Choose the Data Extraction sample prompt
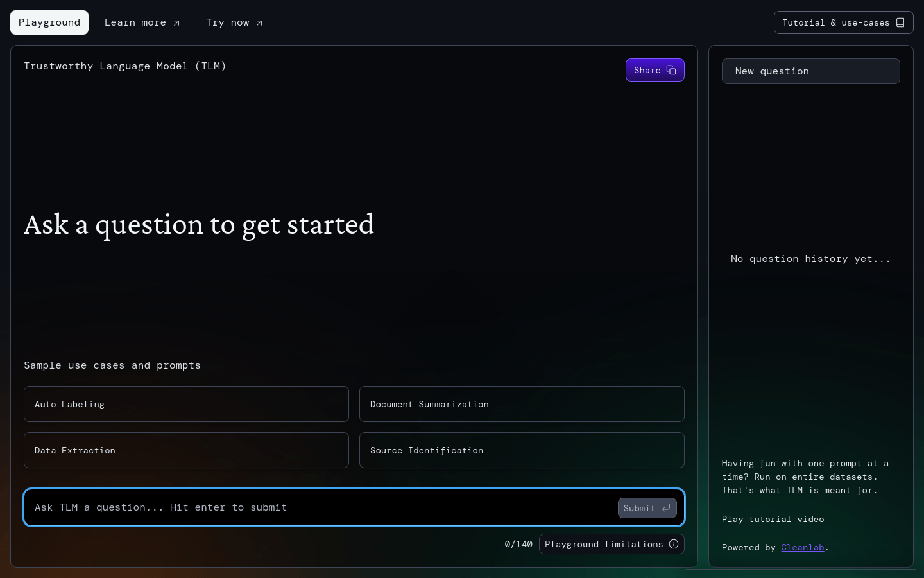This screenshot has height=578, width=924. coord(186,450)
